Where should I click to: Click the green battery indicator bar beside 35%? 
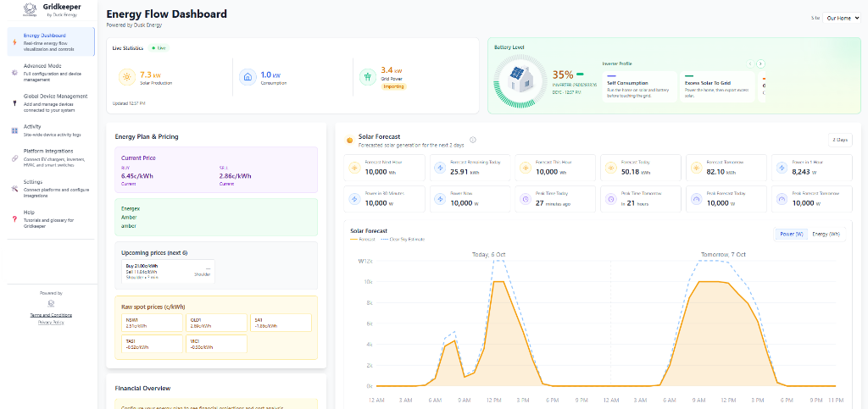click(580, 74)
